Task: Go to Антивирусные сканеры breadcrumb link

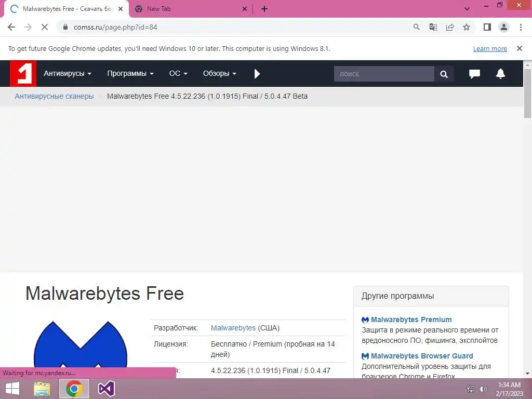Action: tap(54, 96)
